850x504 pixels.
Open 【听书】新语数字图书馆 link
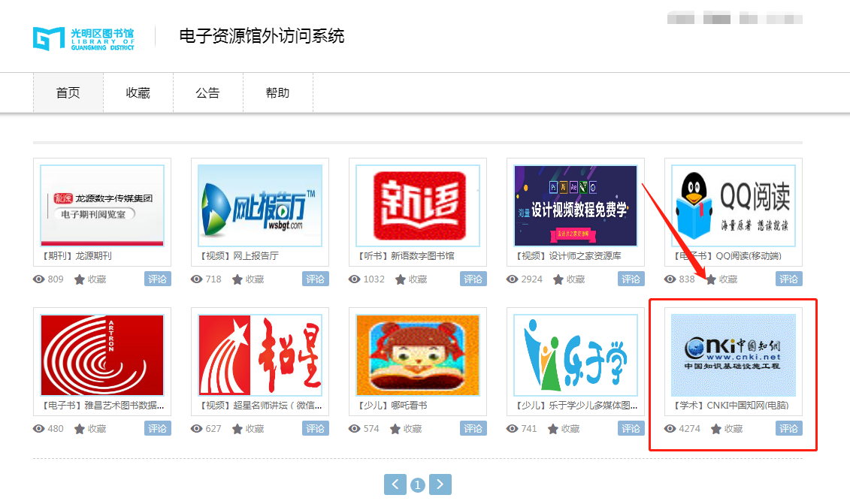pyautogui.click(x=406, y=256)
